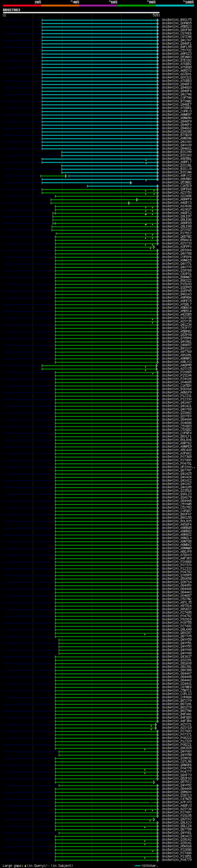Select the UniRef100_B3SIM9 label
Viewport: 197px width, 868px height.
point(177,152)
